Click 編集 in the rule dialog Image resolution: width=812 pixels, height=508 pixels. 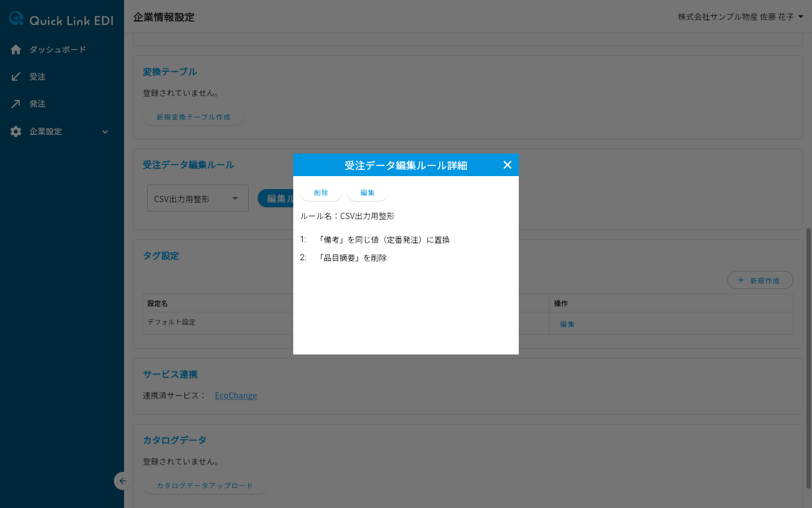point(367,192)
